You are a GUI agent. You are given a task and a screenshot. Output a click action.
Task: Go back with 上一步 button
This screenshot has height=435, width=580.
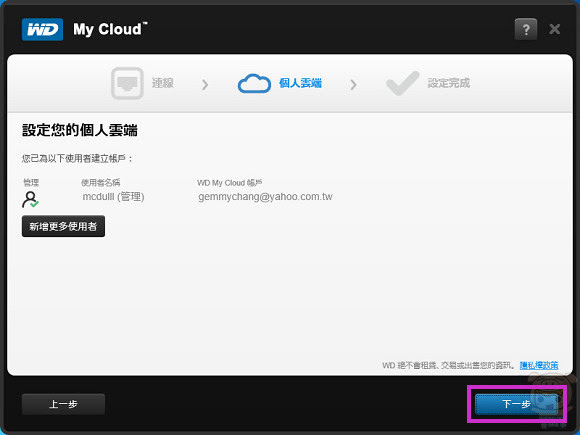point(63,404)
